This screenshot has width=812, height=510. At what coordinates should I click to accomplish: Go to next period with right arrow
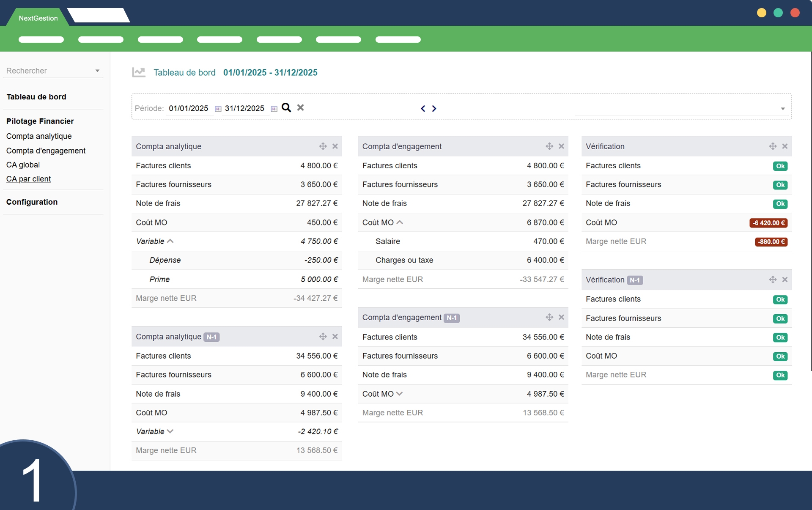(x=434, y=109)
